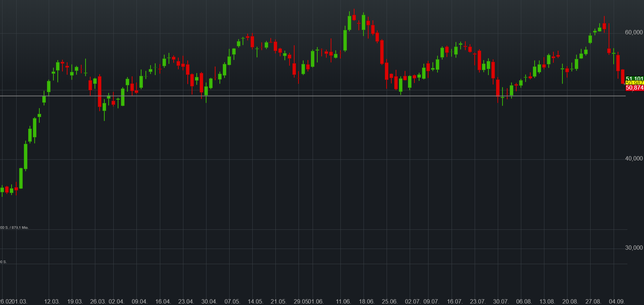Click the 04.09. date axis label

click(617, 301)
